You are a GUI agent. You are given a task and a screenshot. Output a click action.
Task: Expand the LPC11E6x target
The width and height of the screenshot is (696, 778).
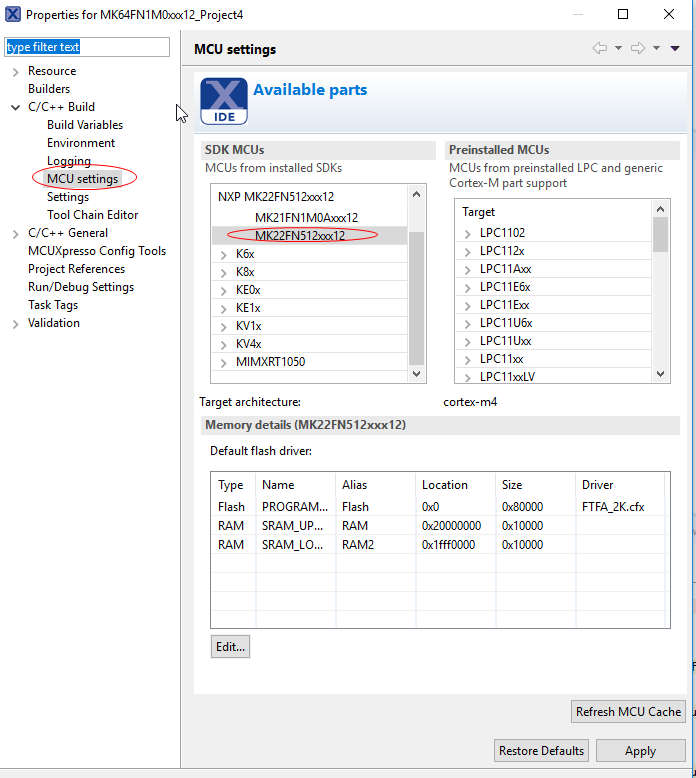467,288
